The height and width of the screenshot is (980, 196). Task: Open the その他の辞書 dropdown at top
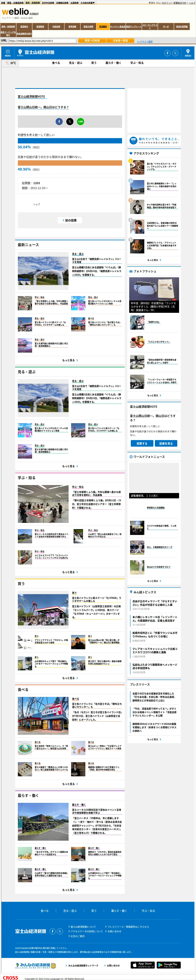(x=87, y=3)
